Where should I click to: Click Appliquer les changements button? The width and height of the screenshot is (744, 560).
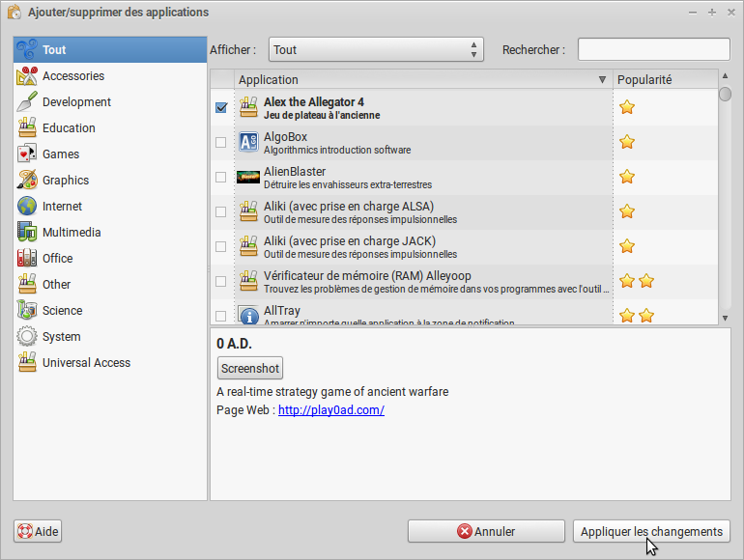click(651, 532)
